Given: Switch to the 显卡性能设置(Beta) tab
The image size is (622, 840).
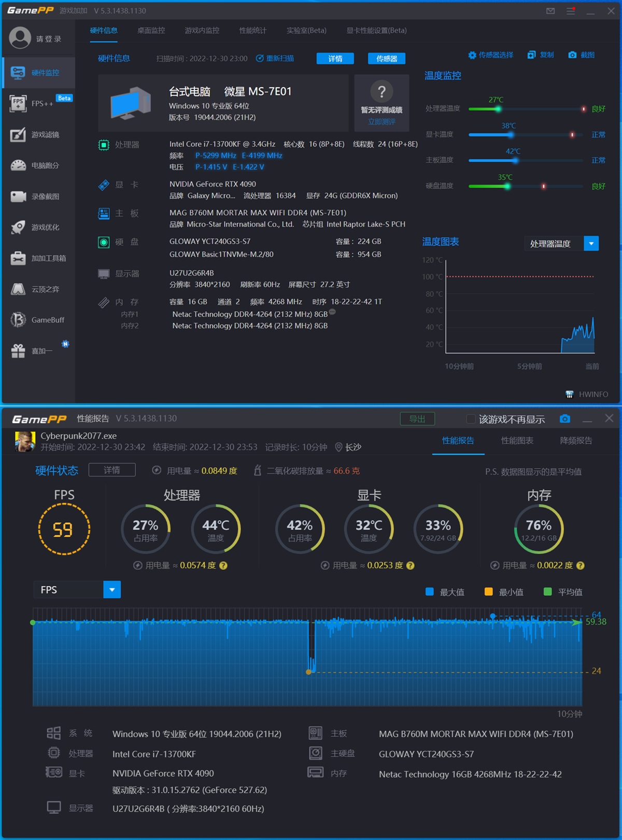Looking at the screenshot, I should 376,31.
